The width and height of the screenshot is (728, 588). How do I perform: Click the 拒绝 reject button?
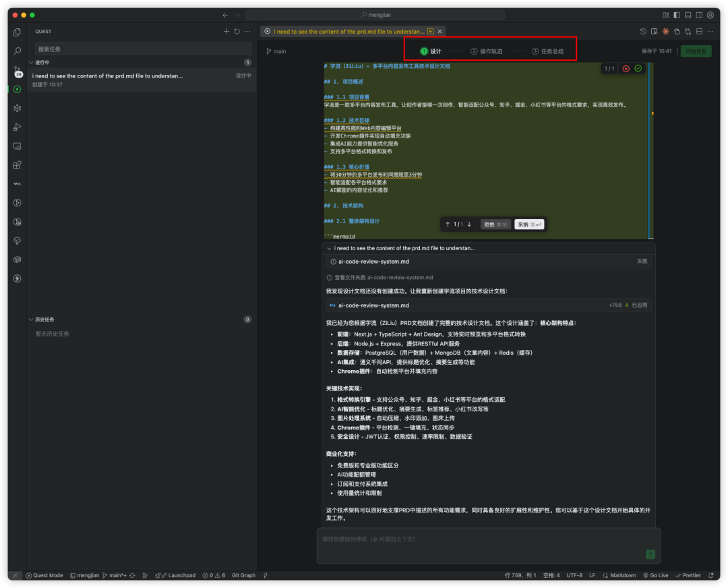(495, 225)
